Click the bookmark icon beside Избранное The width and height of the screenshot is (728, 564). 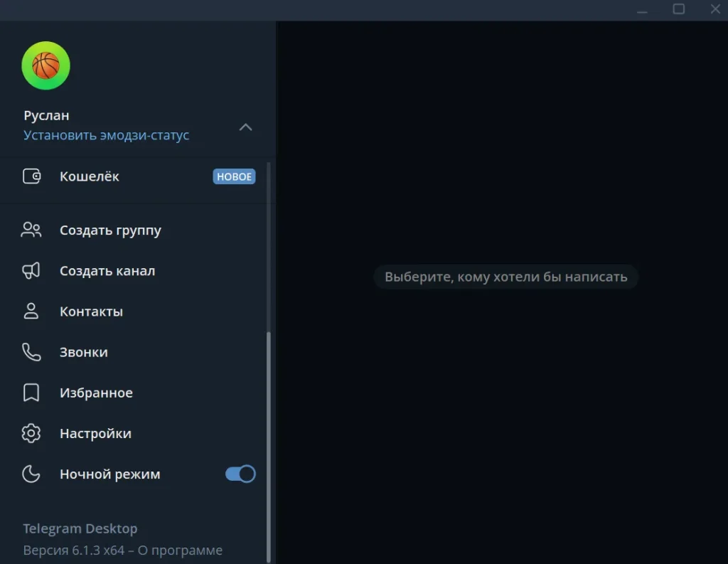(x=31, y=393)
